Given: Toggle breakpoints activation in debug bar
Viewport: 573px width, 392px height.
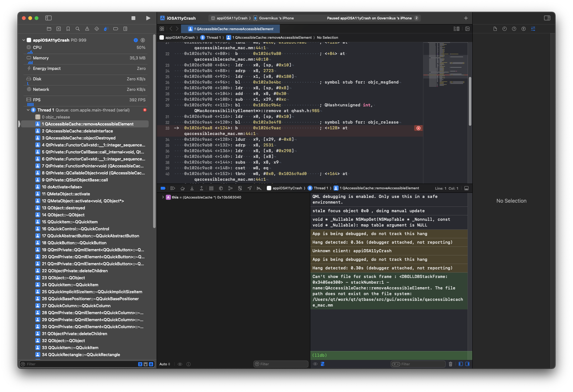Looking at the screenshot, I should tap(163, 188).
